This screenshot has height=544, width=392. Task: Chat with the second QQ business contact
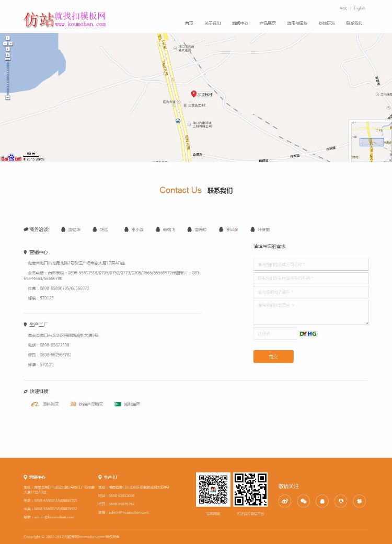(100, 230)
